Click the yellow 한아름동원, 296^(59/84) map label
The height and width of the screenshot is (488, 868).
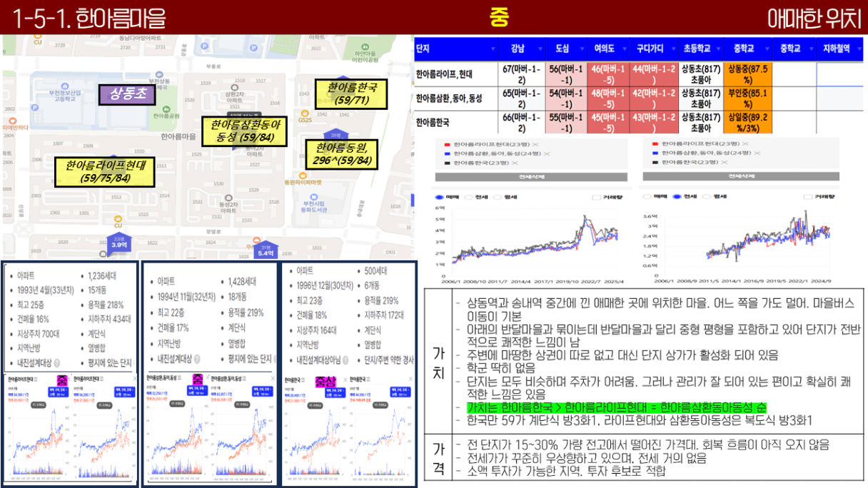click(341, 154)
